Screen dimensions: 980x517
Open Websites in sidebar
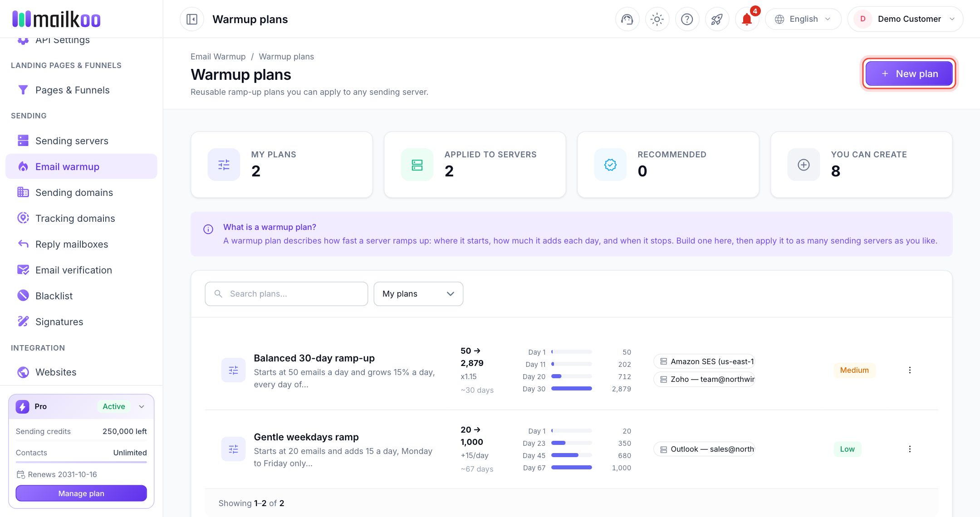81,372
